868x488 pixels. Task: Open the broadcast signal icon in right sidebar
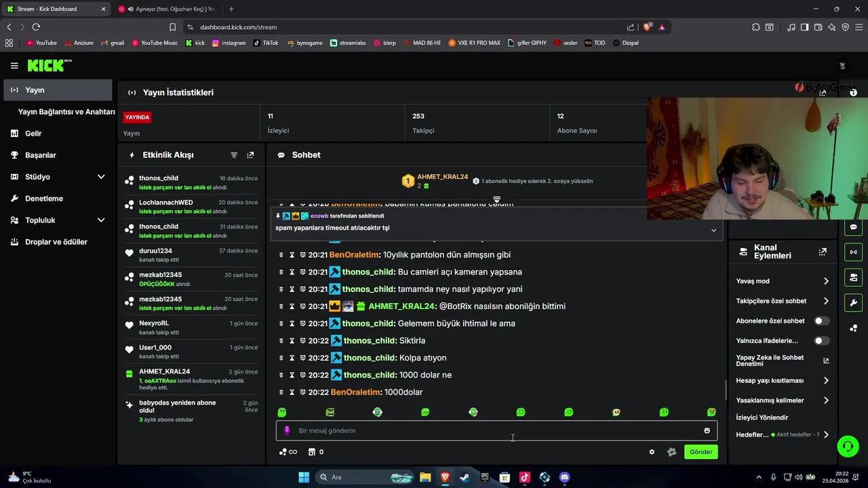(x=854, y=252)
